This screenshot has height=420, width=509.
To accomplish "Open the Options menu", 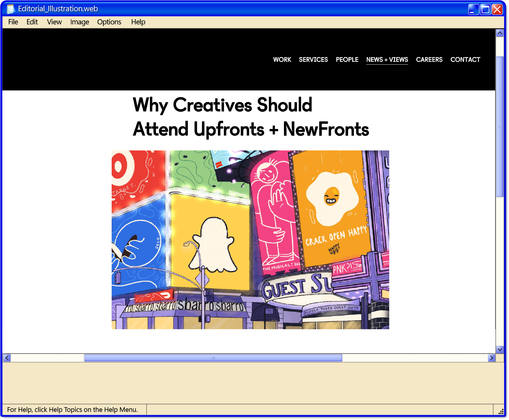I will 109,22.
